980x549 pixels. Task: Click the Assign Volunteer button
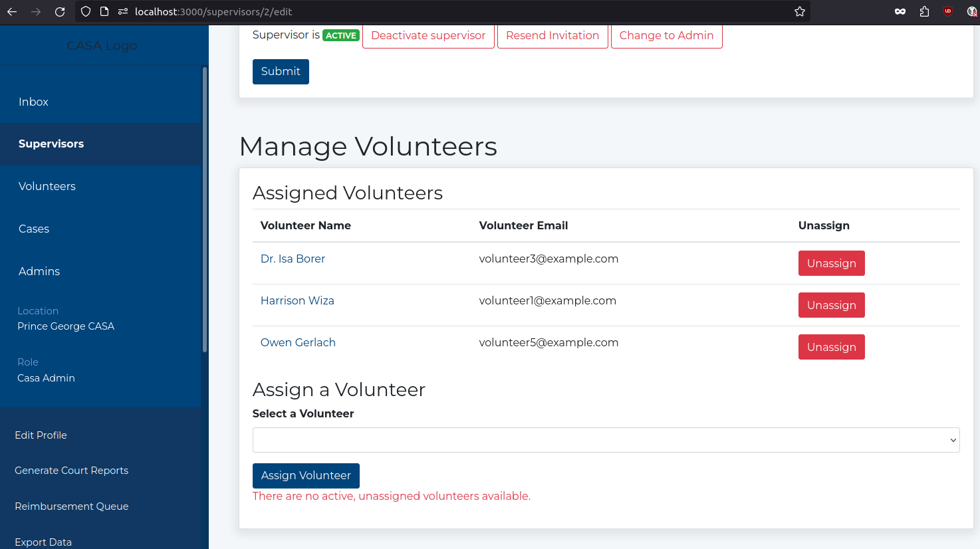pyautogui.click(x=306, y=476)
